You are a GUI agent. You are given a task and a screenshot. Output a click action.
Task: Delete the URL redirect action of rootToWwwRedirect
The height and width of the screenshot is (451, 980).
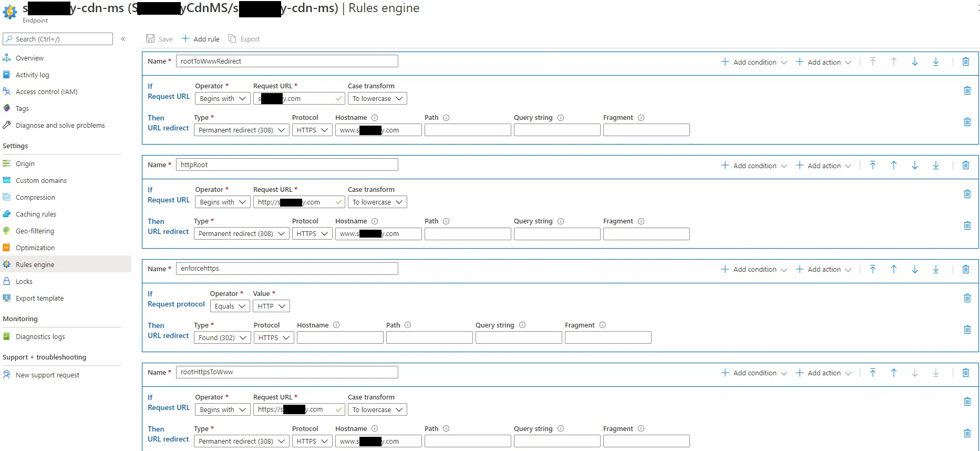[967, 122]
